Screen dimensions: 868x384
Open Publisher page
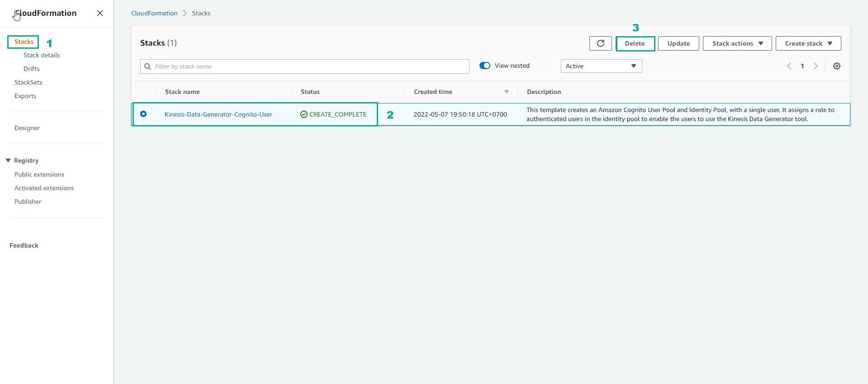[28, 201]
